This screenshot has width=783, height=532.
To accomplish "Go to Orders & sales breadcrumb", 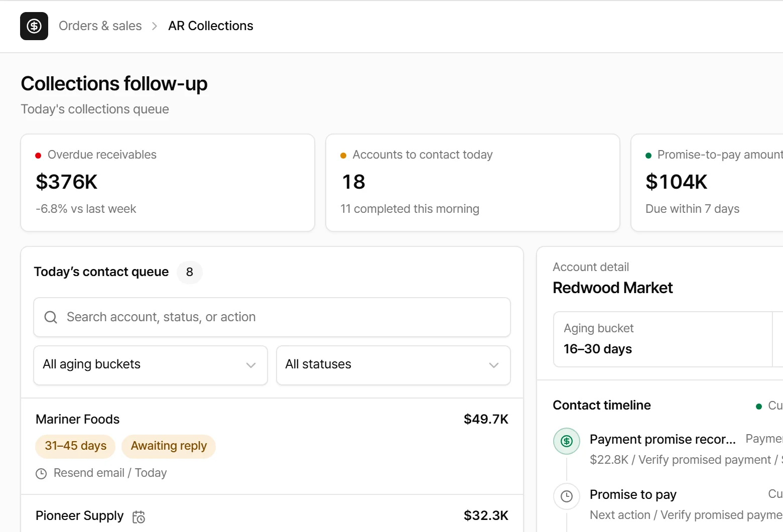I will 100,26.
